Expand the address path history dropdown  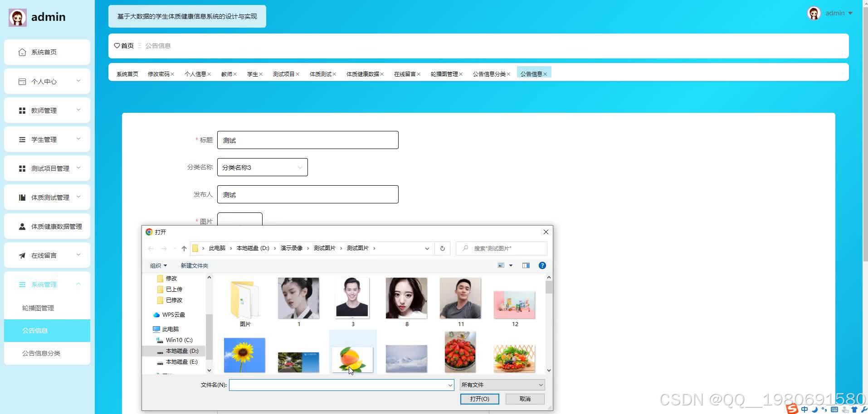point(427,248)
